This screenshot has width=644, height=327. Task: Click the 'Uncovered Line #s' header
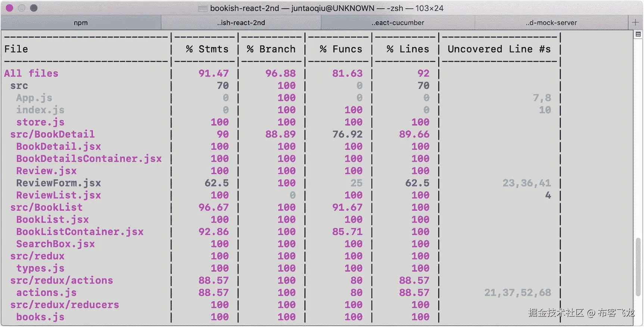499,49
